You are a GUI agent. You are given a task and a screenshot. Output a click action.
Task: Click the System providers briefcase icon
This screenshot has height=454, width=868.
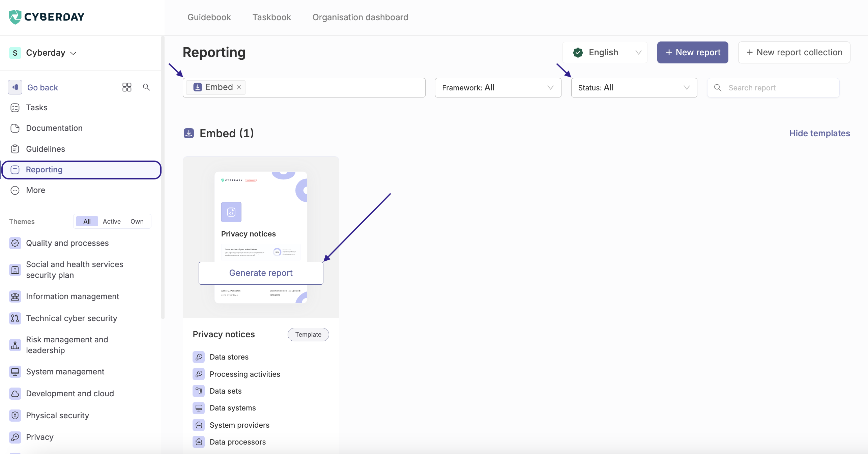click(x=199, y=425)
